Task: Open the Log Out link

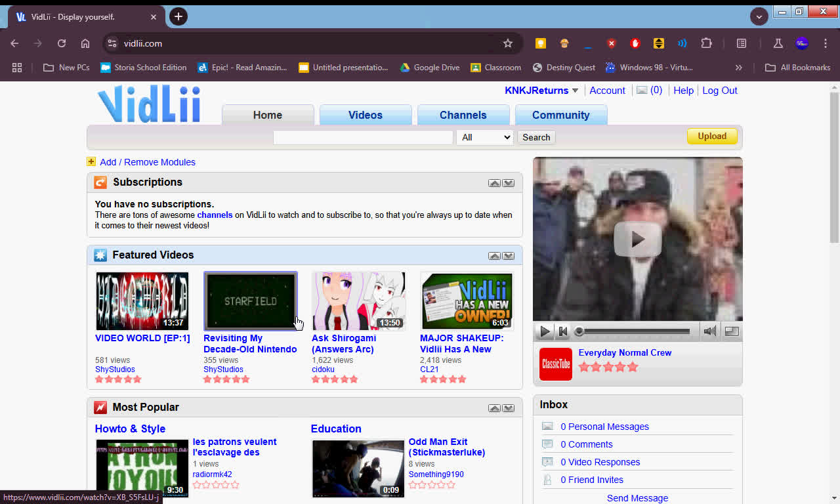Action: [720, 91]
